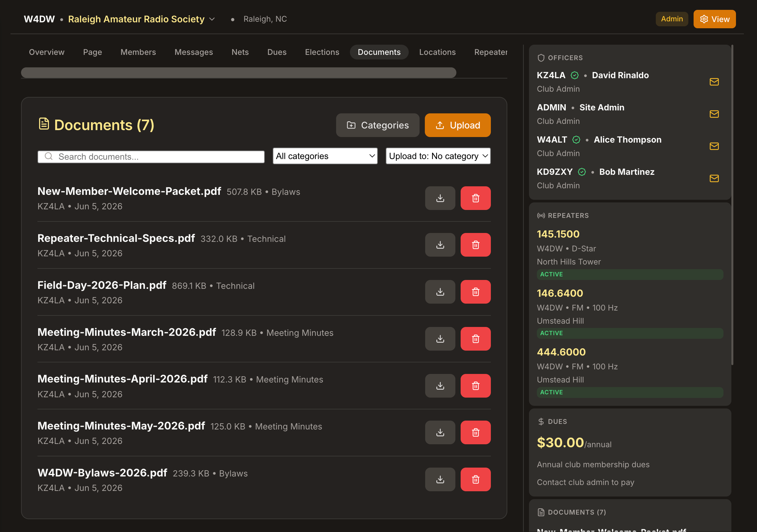This screenshot has width=757, height=532.
Task: Delete Field-Day-2026-Plan.pdf
Action: pos(475,291)
